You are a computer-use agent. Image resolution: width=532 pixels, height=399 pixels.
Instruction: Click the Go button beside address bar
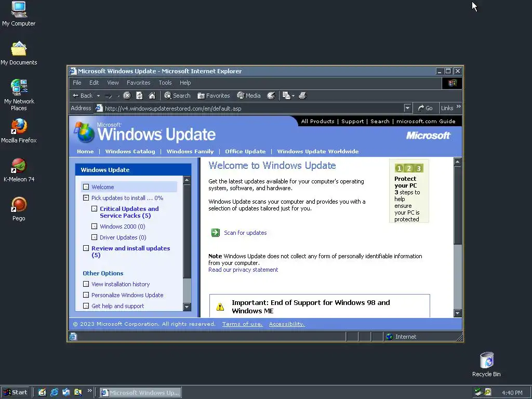[425, 108]
